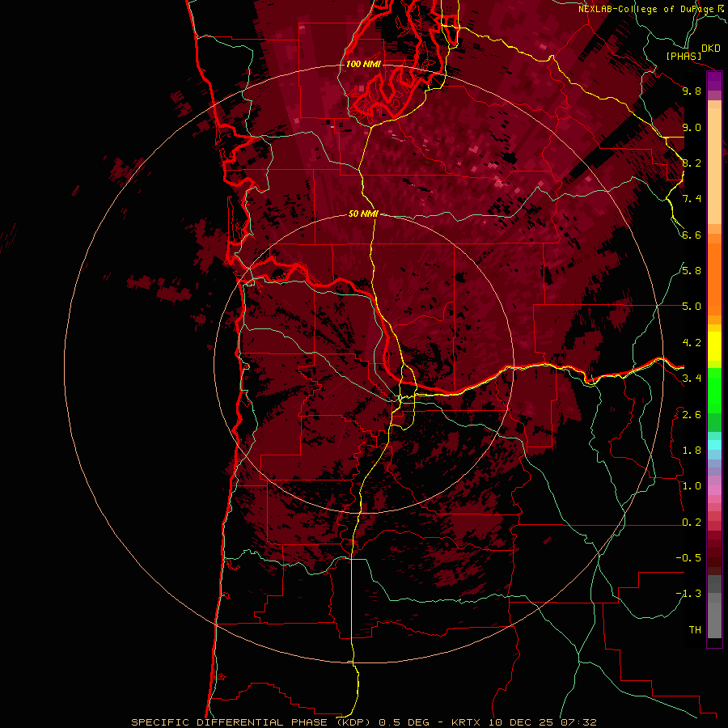Image resolution: width=728 pixels, height=728 pixels.
Task: Click the cyan color bar segment
Action: (x=714, y=445)
